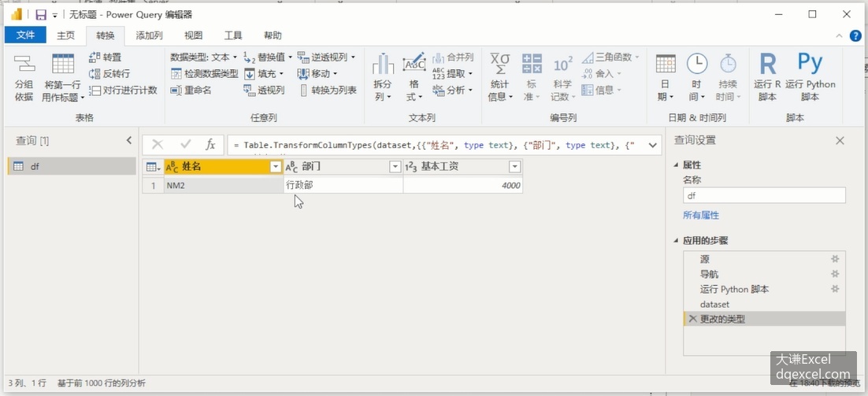
Task: Switch to the Add Column (添加列) tab
Action: pos(150,35)
